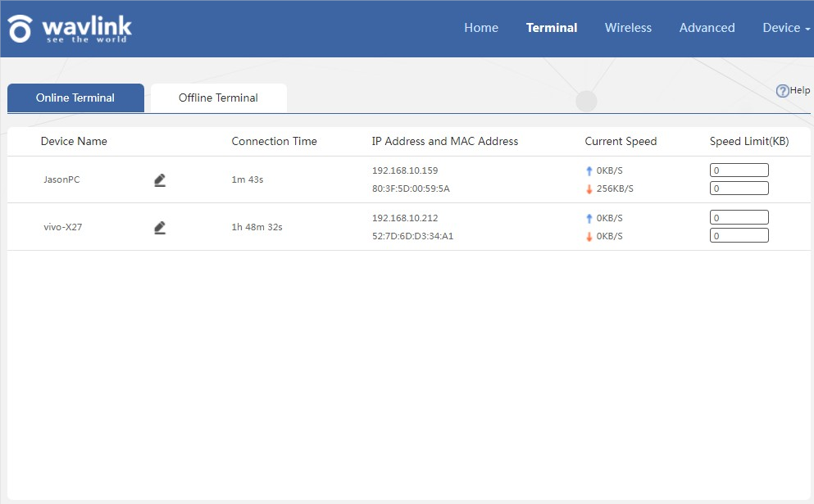The width and height of the screenshot is (814, 504).
Task: Edit the JasonPC device name
Action: [160, 180]
